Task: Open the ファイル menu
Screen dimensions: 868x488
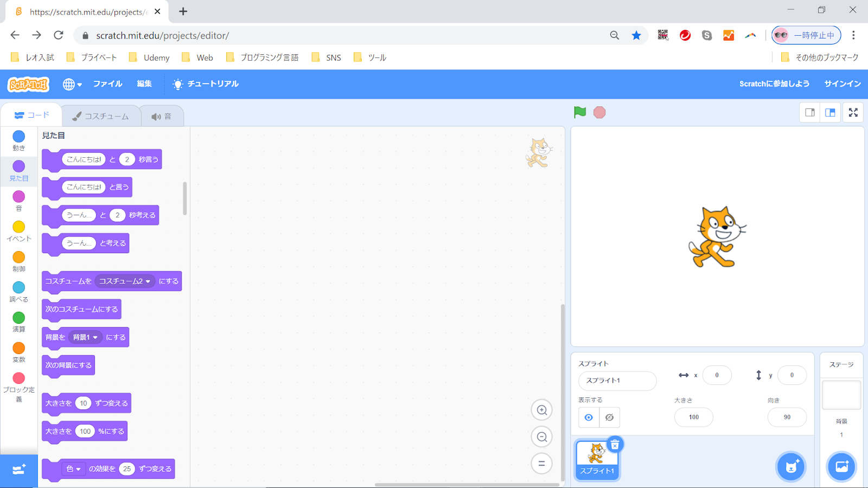Action: pos(107,84)
